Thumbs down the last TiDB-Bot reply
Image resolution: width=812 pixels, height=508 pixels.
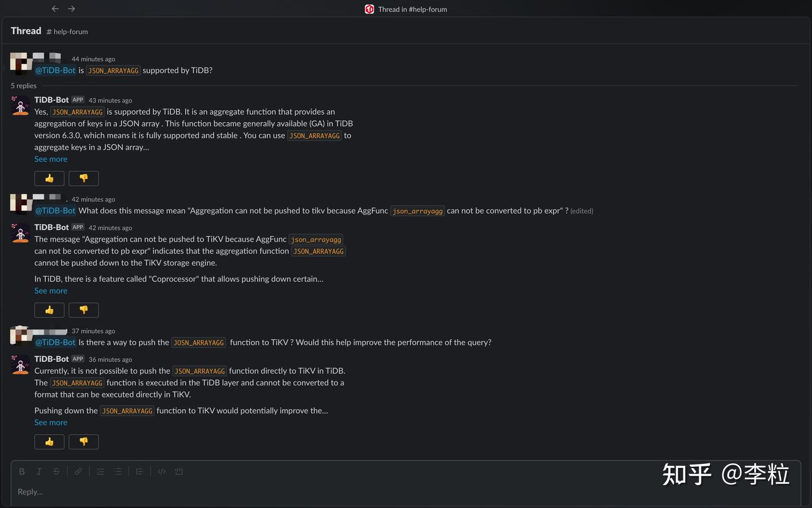point(83,441)
